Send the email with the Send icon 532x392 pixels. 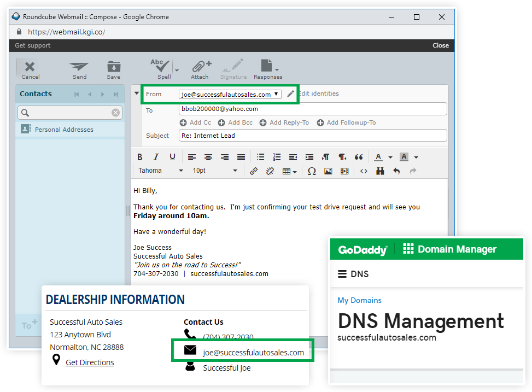tap(79, 70)
